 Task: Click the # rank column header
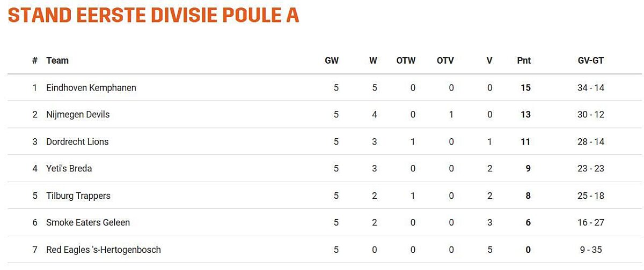pyautogui.click(x=35, y=61)
